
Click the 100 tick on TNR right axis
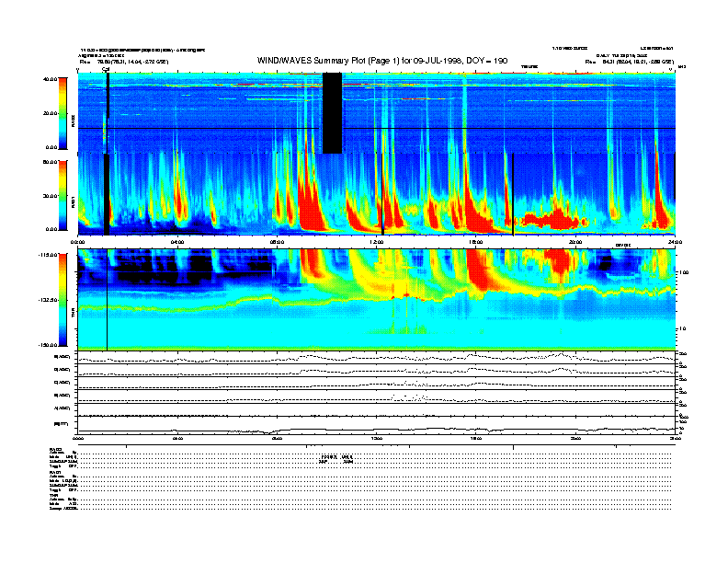pos(684,272)
